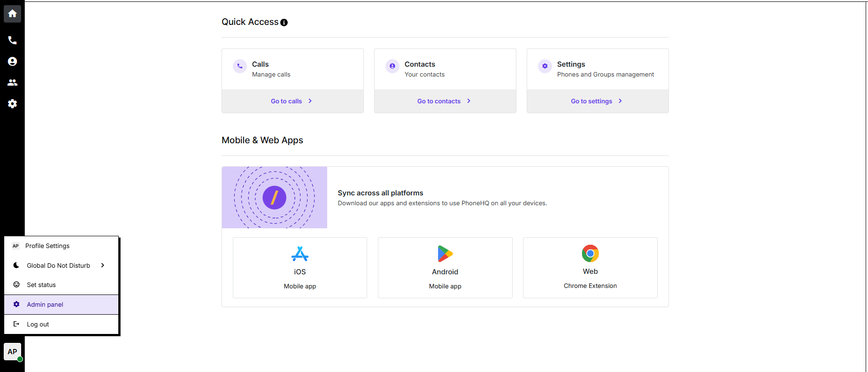Viewport: 868px width, 372px height.
Task: Open the Settings gear in sidebar
Action: tap(13, 104)
